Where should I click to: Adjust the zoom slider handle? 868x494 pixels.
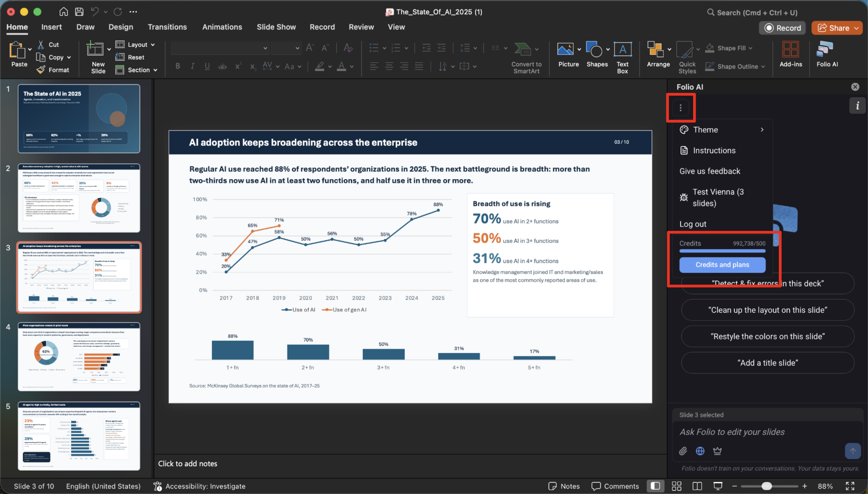click(x=767, y=486)
